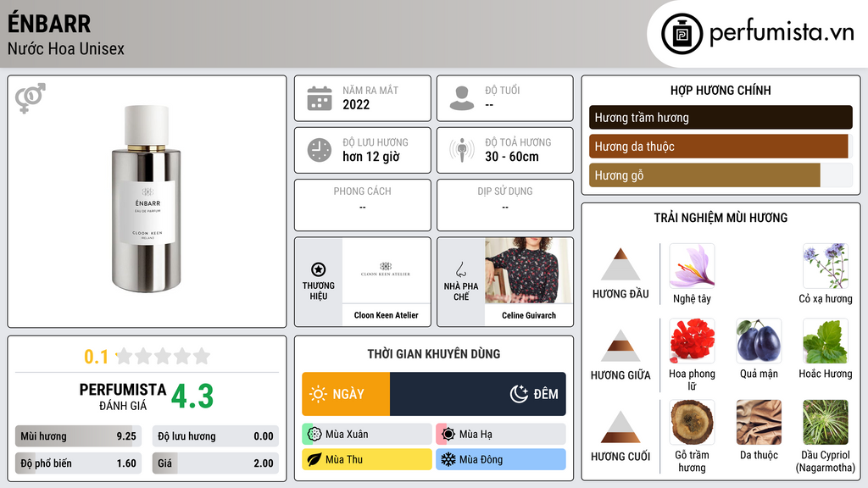This screenshot has width=868, height=488.
Task: Click the Énbarr perfume bottle image
Action: 147,199
